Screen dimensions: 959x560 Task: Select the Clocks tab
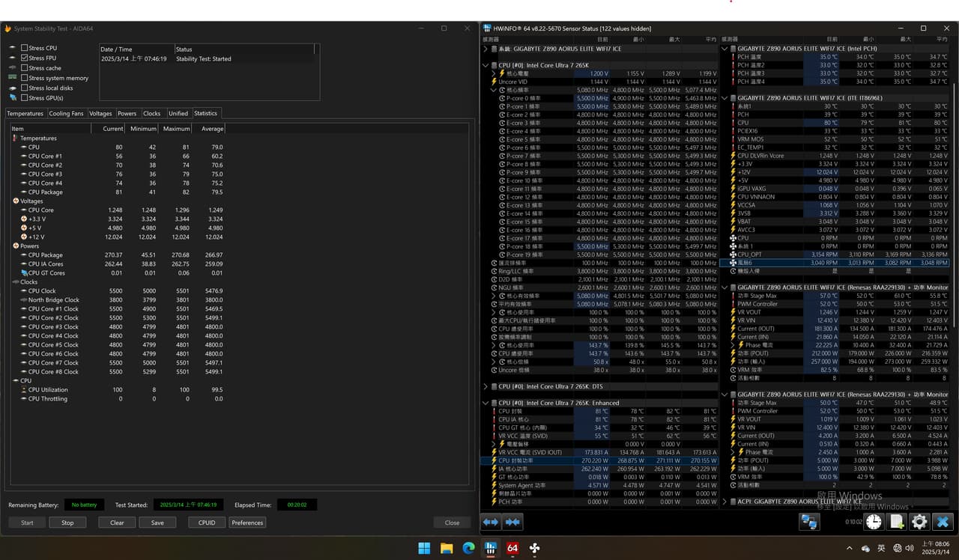[152, 114]
